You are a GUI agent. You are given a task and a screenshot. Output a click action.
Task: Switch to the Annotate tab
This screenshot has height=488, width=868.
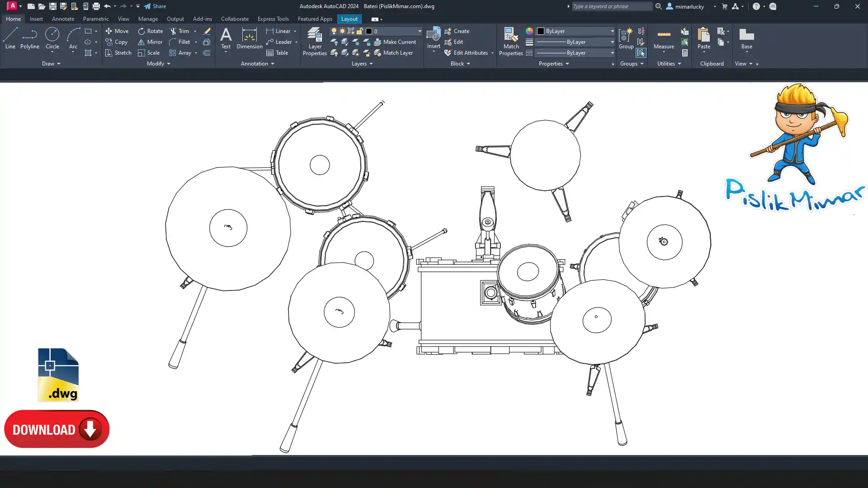[63, 19]
